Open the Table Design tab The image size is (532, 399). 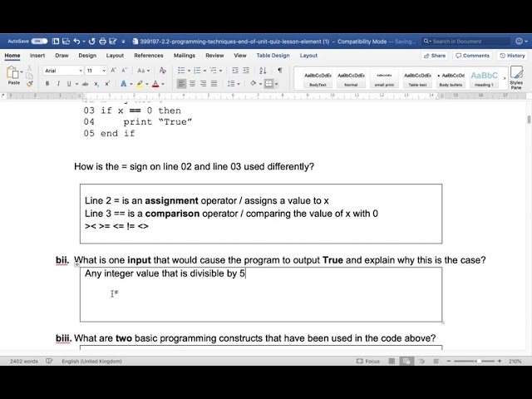click(x=273, y=56)
